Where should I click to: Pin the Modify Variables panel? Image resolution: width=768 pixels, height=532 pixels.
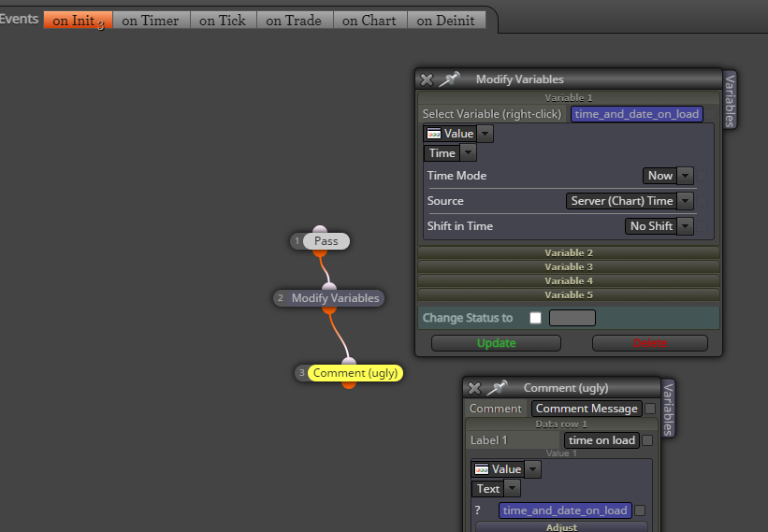pos(449,79)
